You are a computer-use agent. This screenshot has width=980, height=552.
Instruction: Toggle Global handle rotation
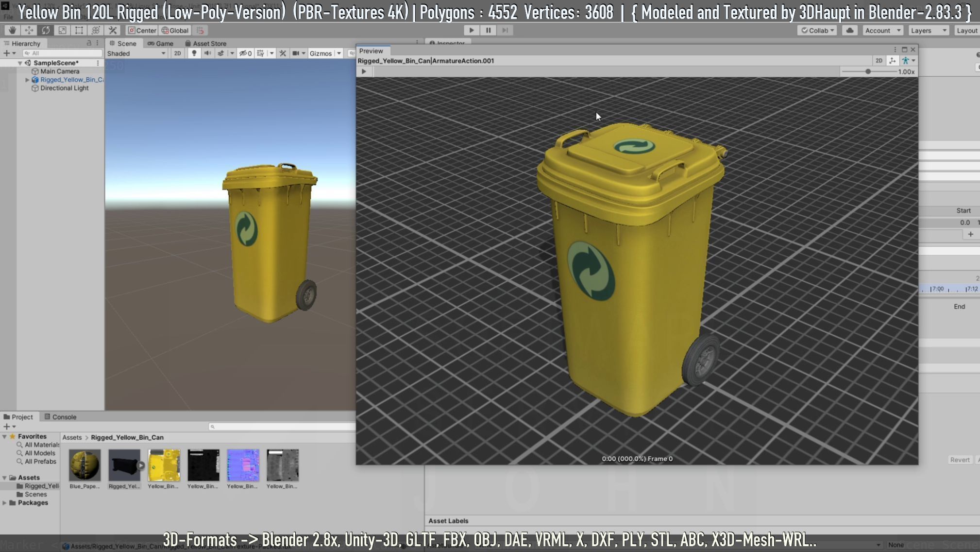tap(175, 30)
